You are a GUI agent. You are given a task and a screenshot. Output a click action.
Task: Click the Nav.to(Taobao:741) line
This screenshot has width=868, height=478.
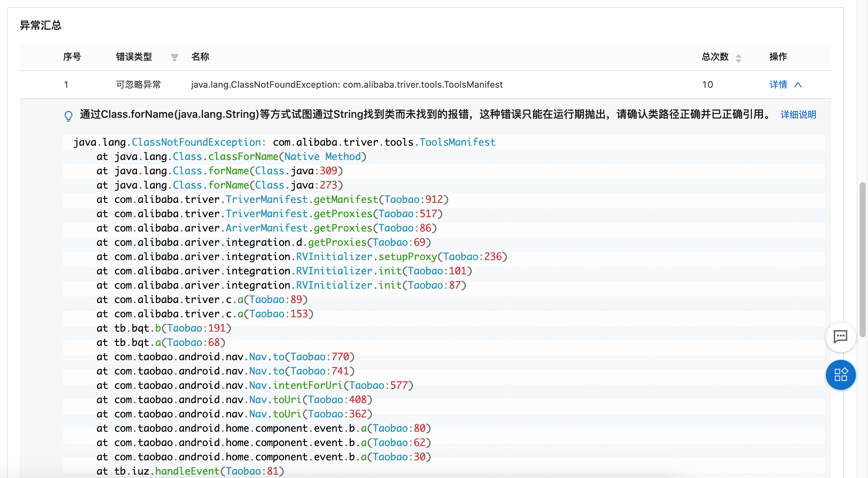click(225, 371)
